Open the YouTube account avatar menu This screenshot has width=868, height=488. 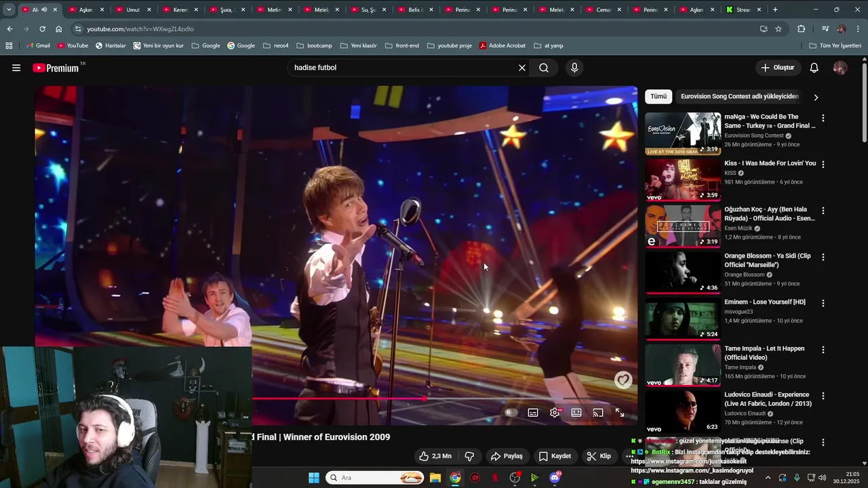[840, 68]
